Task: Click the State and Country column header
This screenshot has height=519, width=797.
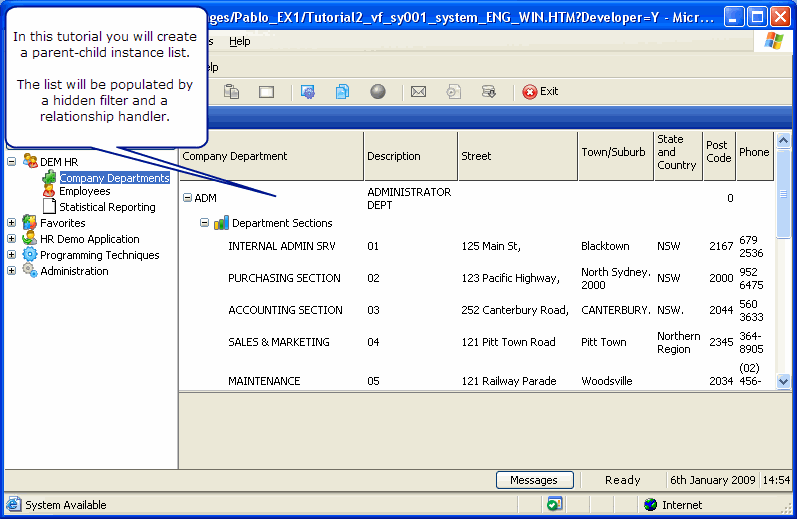Action: pos(678,156)
